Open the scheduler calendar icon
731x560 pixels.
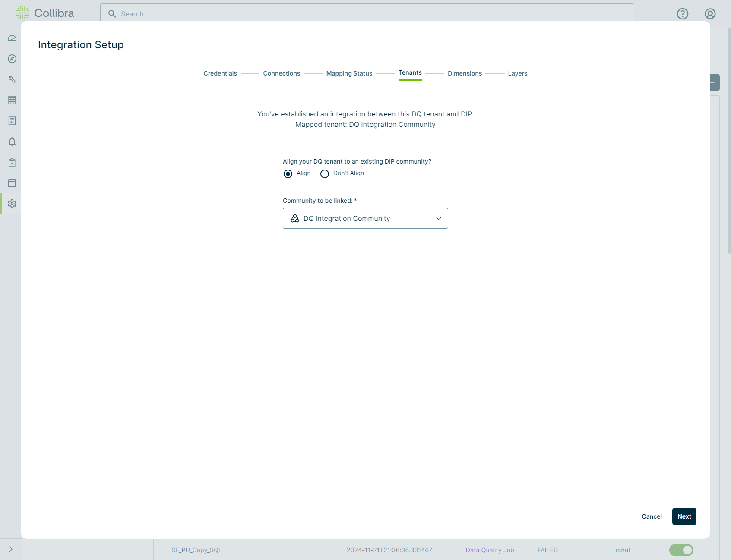tap(12, 183)
